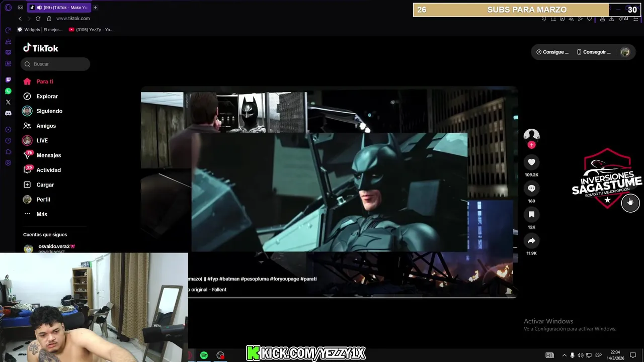Open browser translate icon in toolbar
The width and height of the screenshot is (644, 362).
click(571, 19)
